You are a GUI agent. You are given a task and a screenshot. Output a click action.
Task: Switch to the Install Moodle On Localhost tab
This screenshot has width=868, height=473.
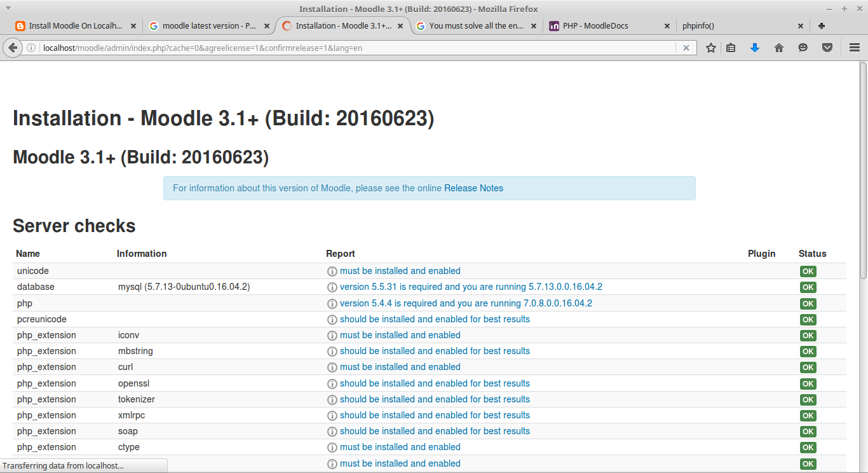click(x=75, y=26)
